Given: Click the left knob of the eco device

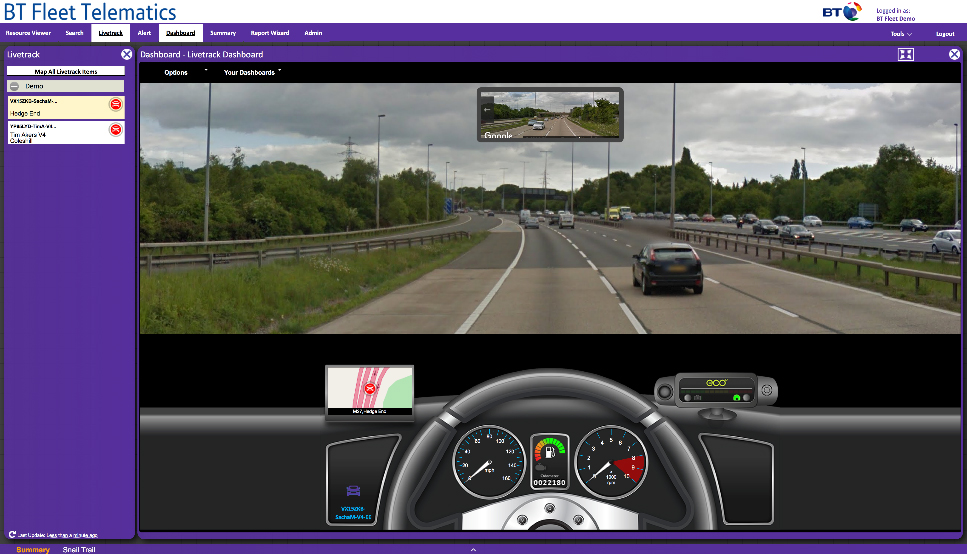Looking at the screenshot, I should pos(664,391).
